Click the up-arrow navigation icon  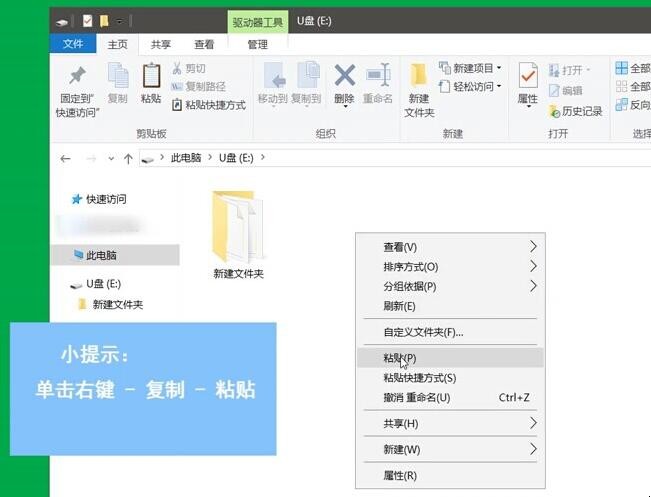[x=128, y=158]
